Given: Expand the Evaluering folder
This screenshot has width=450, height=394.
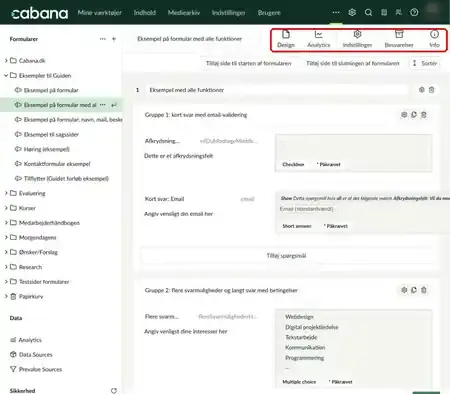Looking at the screenshot, I should click(6, 193).
